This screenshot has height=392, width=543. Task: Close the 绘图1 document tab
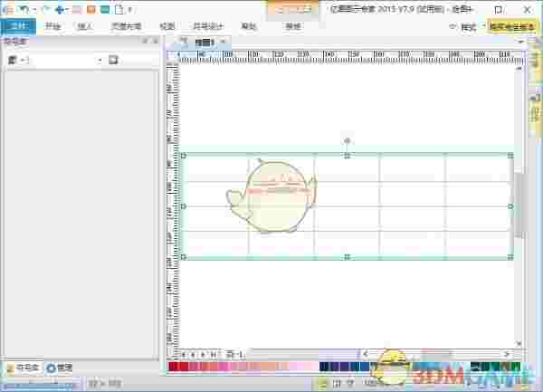pos(224,42)
